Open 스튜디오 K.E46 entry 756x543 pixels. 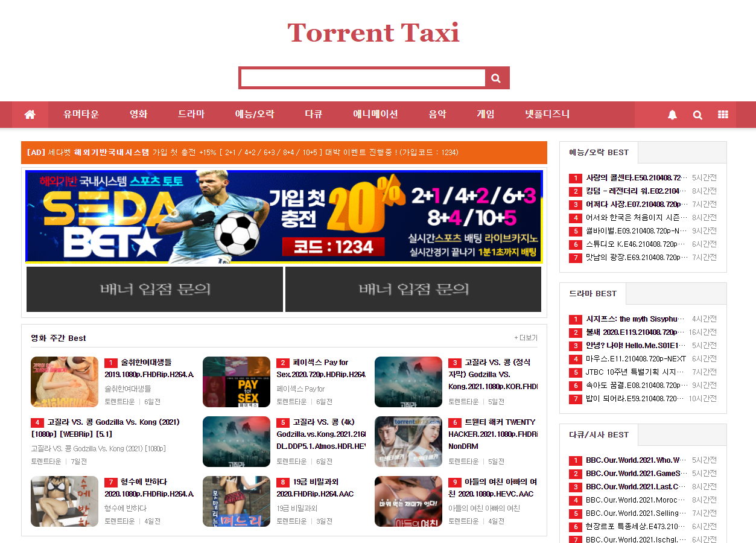pyautogui.click(x=636, y=244)
